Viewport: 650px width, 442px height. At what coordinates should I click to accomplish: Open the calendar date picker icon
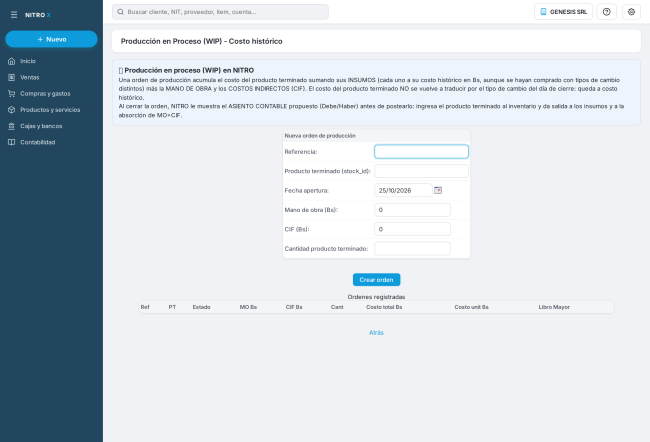coord(438,190)
